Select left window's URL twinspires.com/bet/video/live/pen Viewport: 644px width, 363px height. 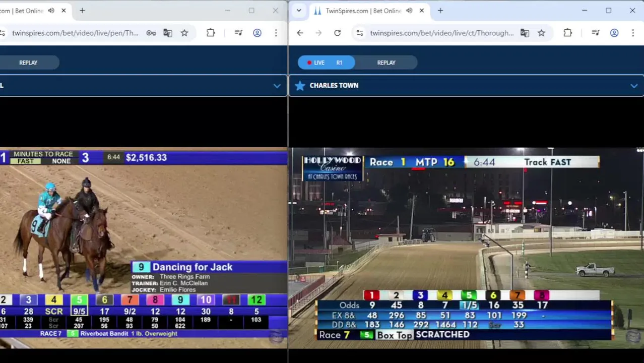75,33
